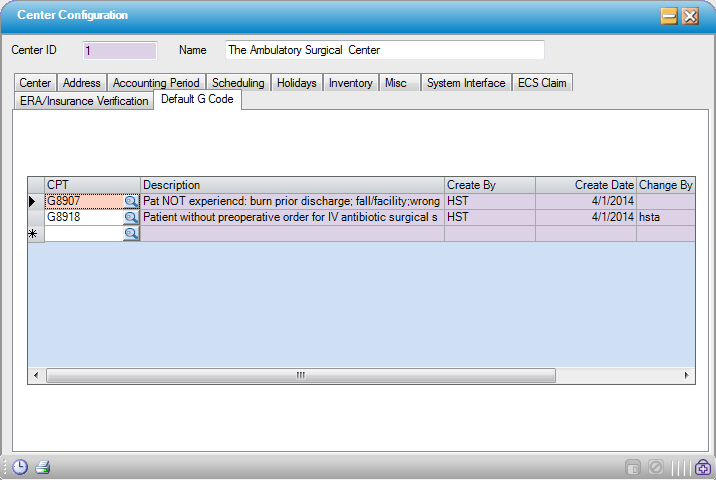Click the purple medical kit icon

pyautogui.click(x=703, y=467)
